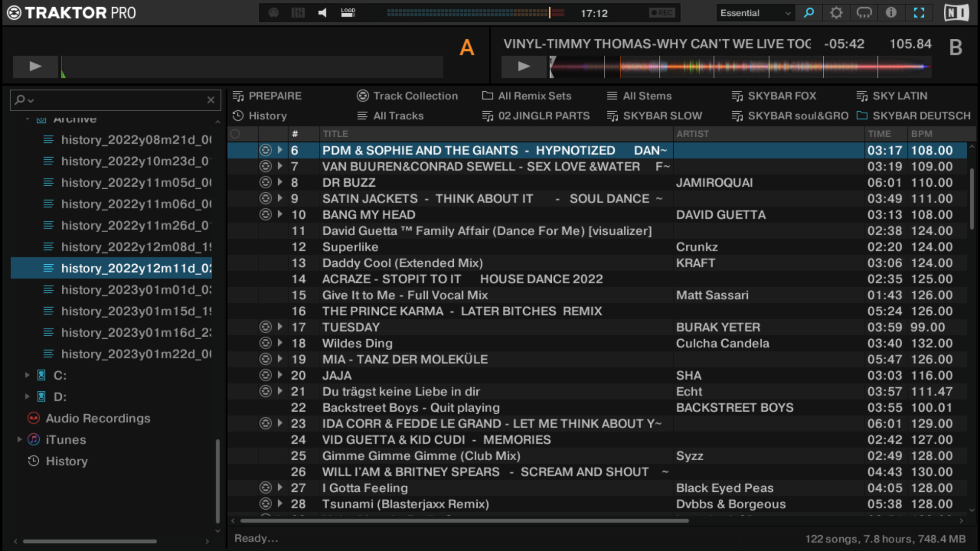Open the search options dropdown arrow

[x=31, y=101]
